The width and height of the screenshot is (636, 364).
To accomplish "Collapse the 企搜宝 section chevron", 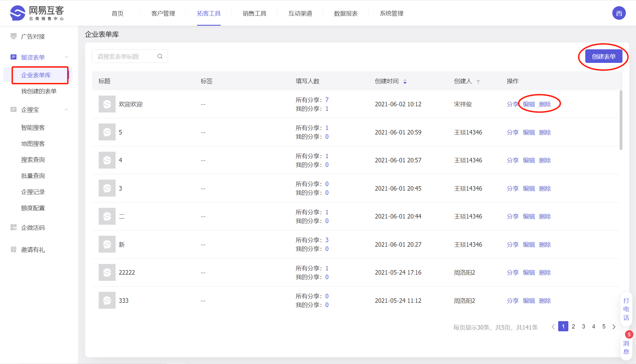I will [67, 110].
